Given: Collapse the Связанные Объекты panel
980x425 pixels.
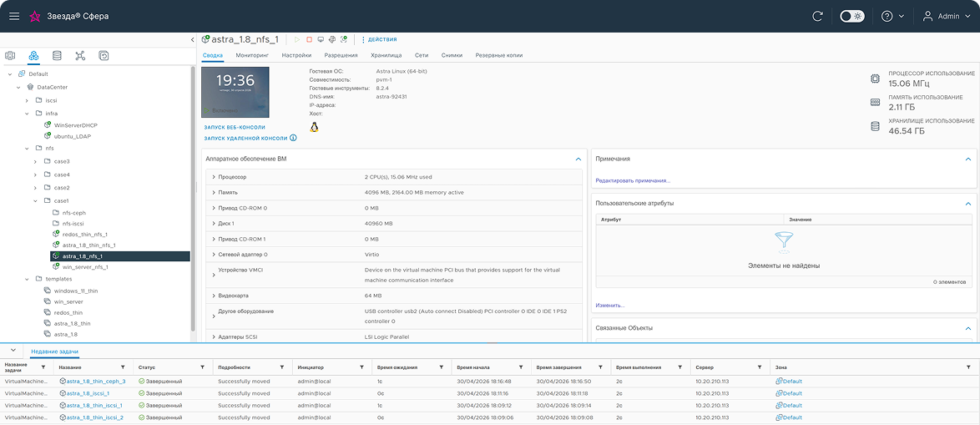Looking at the screenshot, I should click(968, 328).
